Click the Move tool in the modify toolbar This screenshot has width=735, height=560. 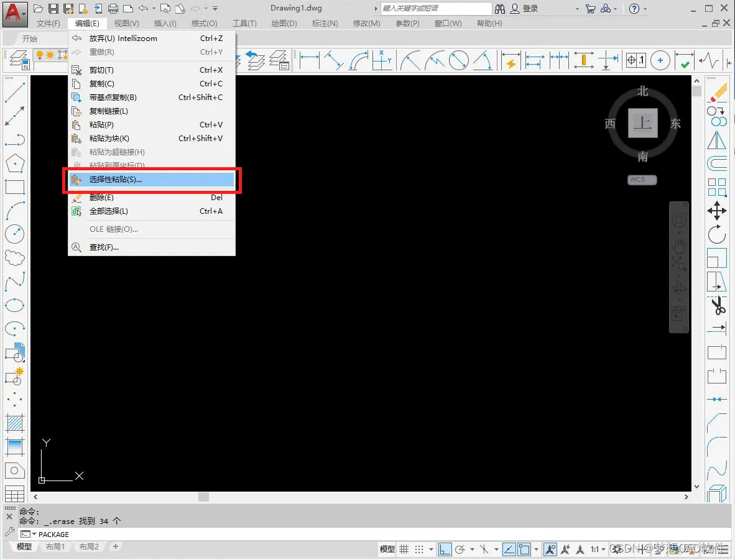(x=717, y=211)
